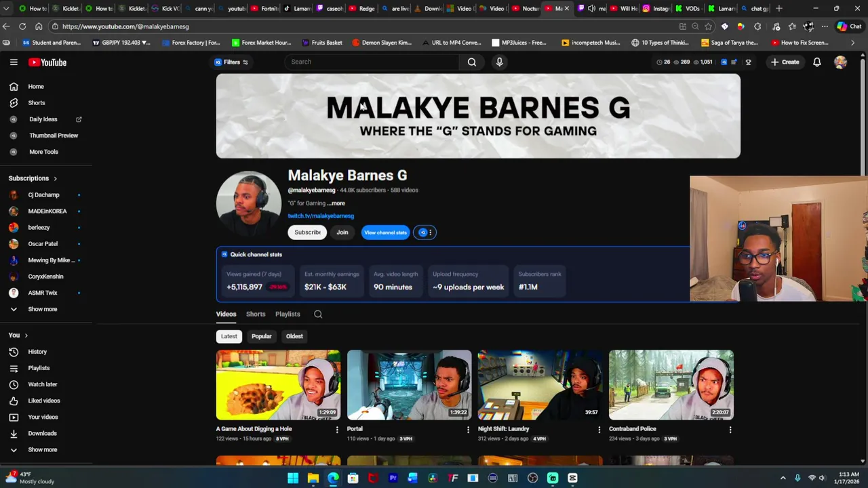
Task: Switch to the channel Shorts tab
Action: [256, 314]
